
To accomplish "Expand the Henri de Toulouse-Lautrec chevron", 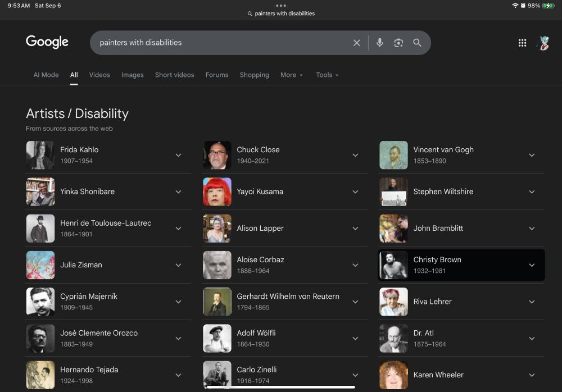I will 178,228.
